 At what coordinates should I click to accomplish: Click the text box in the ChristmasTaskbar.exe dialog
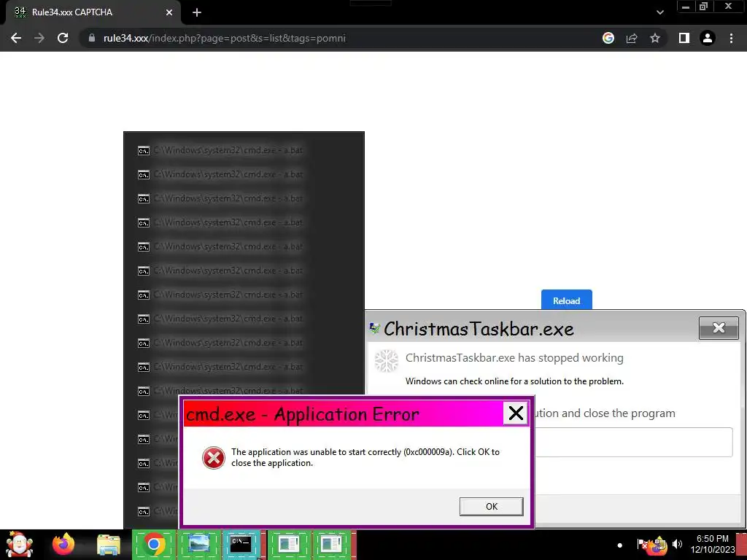(634, 443)
